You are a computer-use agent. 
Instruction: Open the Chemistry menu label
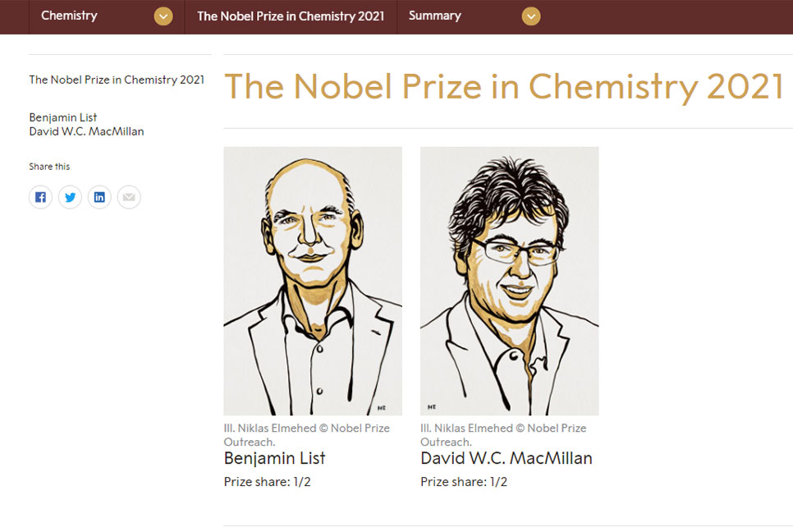point(69,16)
